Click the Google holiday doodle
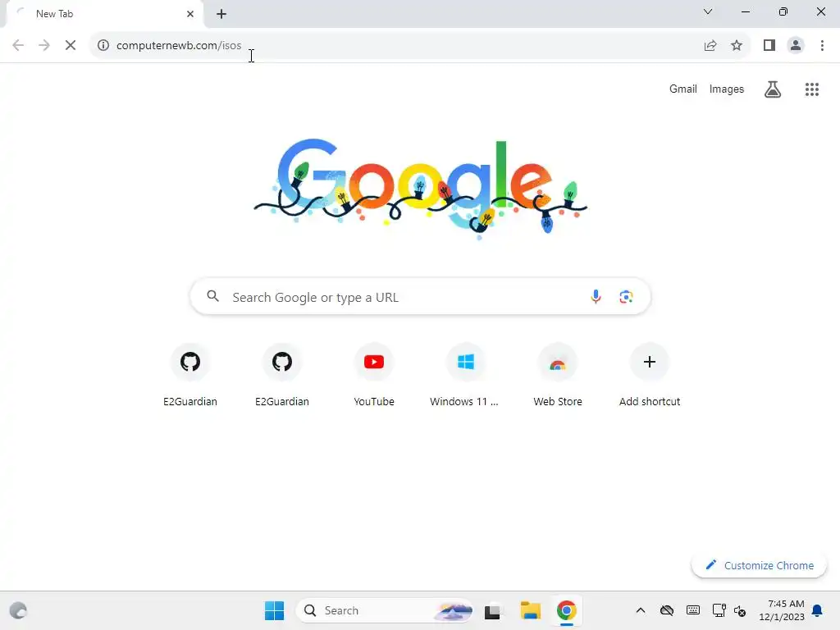Screen dimensions: 840x630 click(421, 189)
